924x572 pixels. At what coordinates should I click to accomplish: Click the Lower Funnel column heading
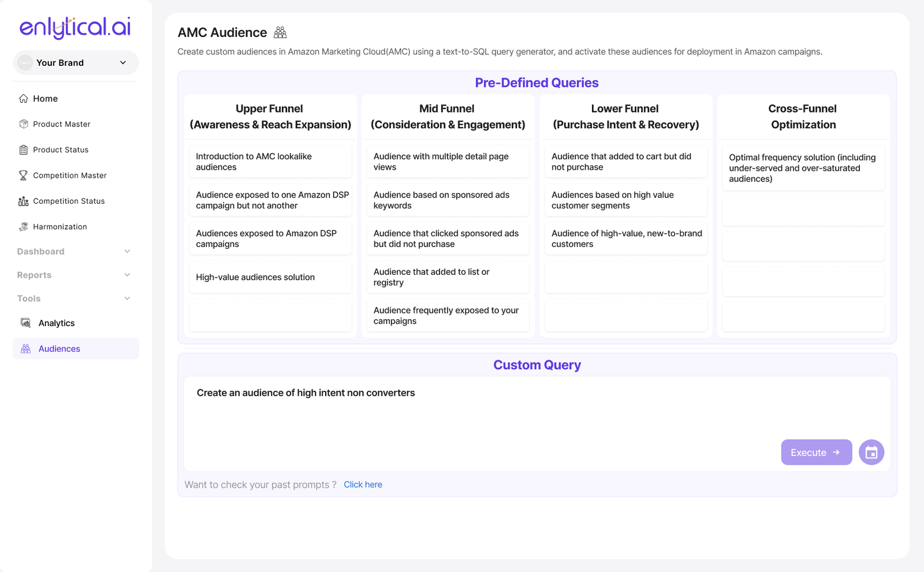click(x=626, y=117)
